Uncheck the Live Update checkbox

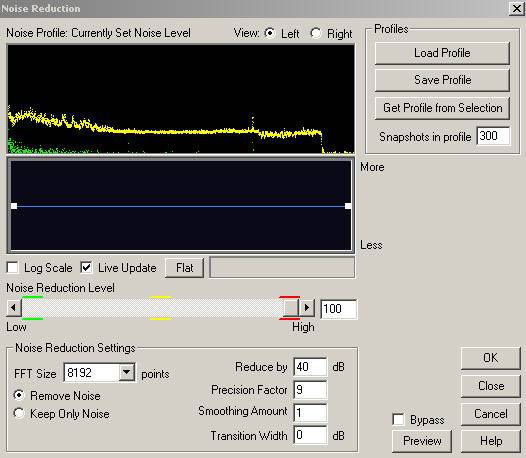tap(87, 267)
